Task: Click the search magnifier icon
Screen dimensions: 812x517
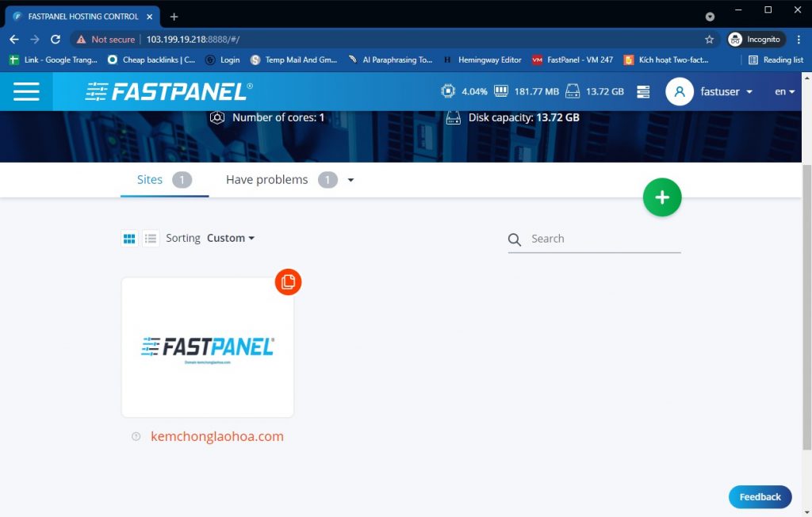Action: click(x=514, y=239)
